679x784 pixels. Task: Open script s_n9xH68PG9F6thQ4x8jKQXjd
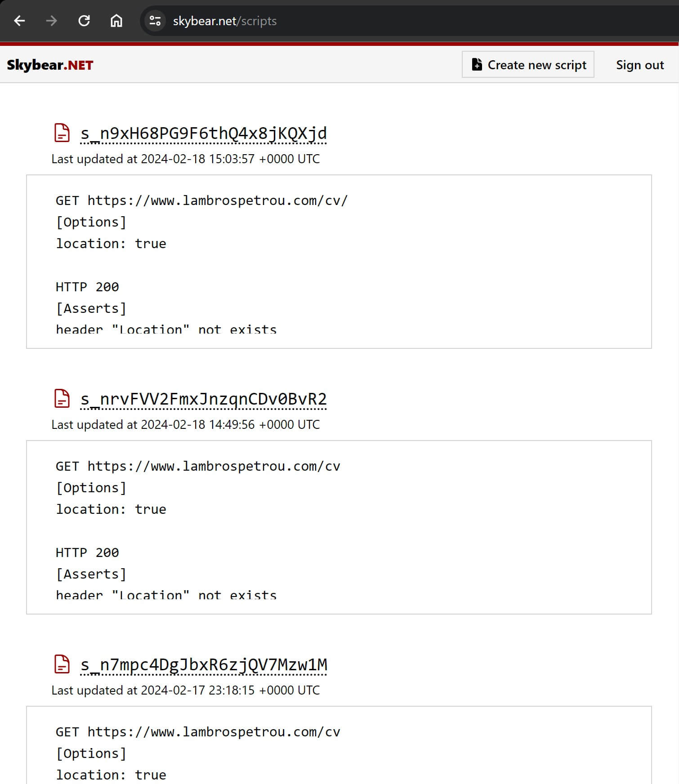pyautogui.click(x=203, y=134)
